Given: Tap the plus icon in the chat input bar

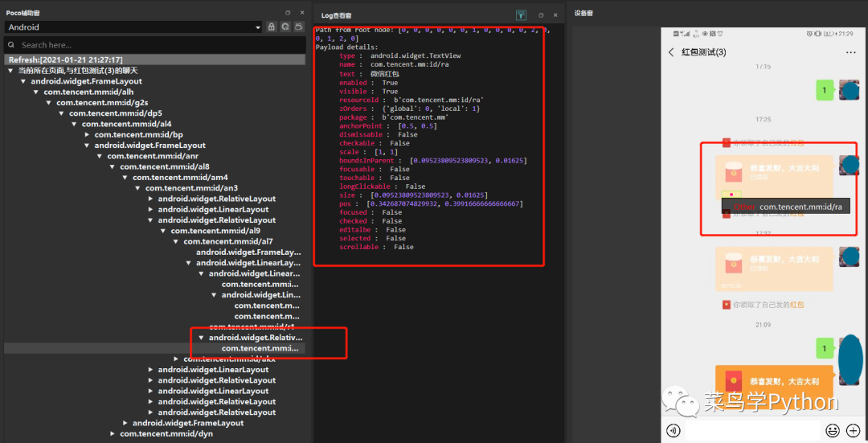Looking at the screenshot, I should (x=853, y=430).
